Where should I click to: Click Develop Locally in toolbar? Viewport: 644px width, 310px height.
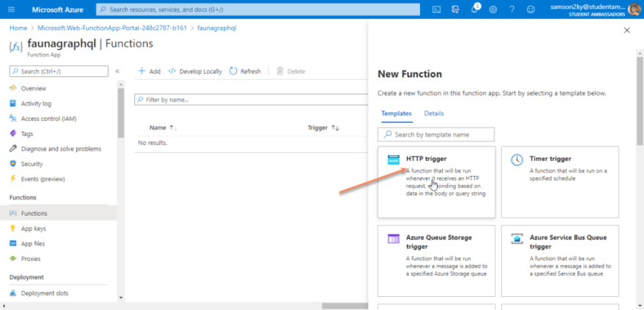195,71
